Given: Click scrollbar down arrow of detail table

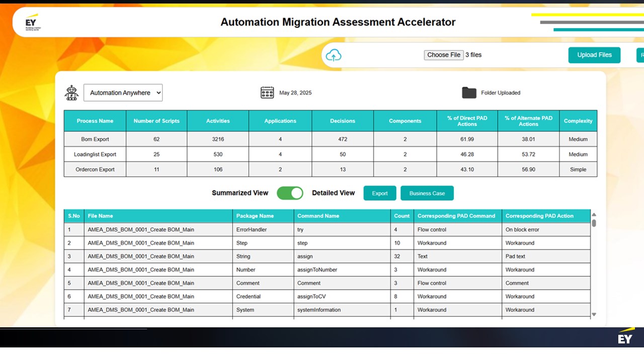Looking at the screenshot, I should (594, 314).
